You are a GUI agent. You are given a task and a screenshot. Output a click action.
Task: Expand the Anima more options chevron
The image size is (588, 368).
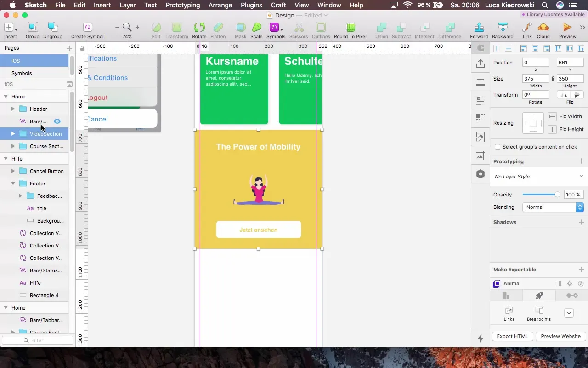569,313
